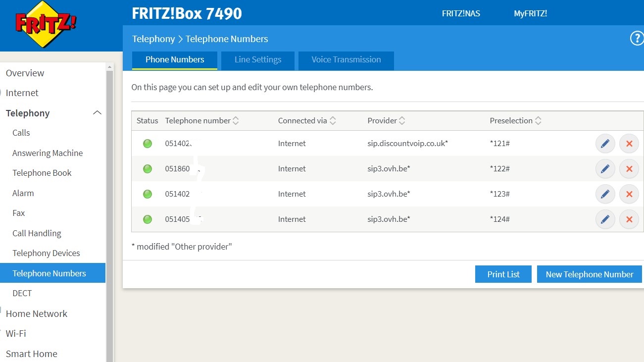Click the New Telephone Number button
644x362 pixels.
coord(589,274)
